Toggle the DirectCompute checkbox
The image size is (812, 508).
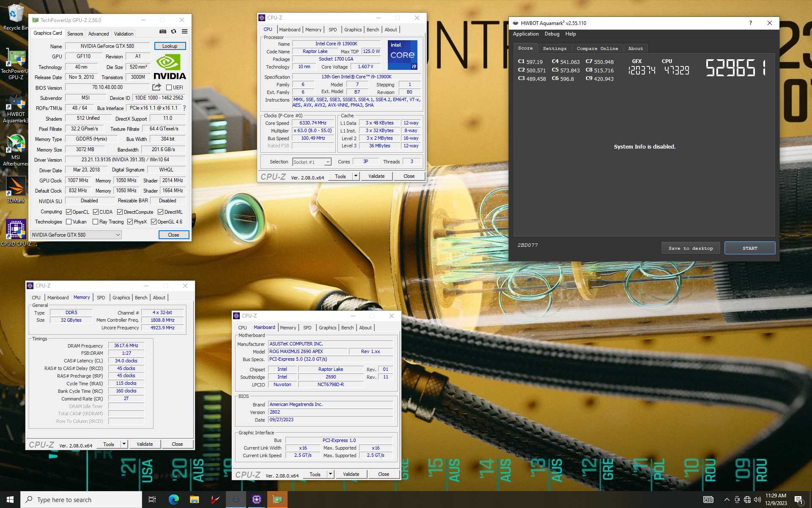point(120,212)
